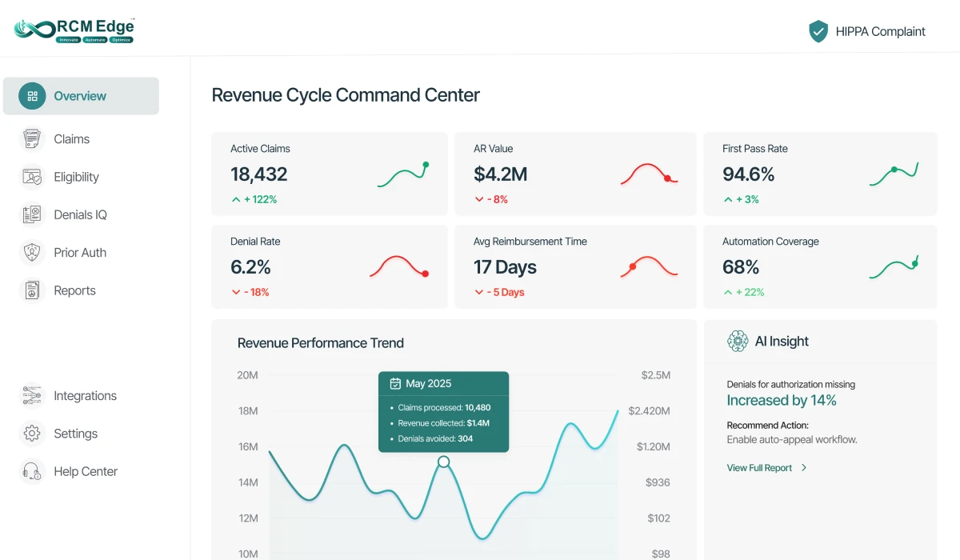Click the Denials IQ sidebar icon
This screenshot has height=560, width=960.
click(x=32, y=214)
